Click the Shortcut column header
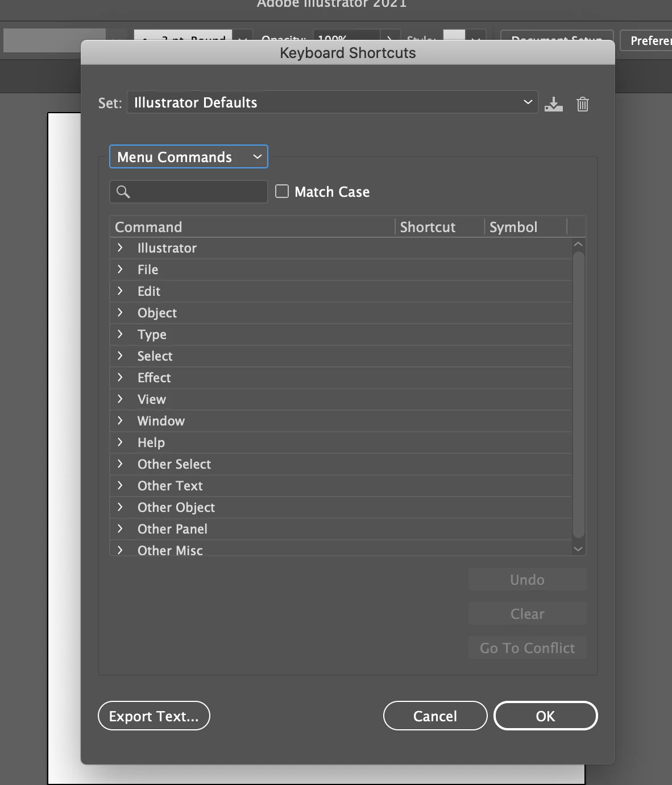Screen dimensions: 672x785 pyautogui.click(x=439, y=227)
